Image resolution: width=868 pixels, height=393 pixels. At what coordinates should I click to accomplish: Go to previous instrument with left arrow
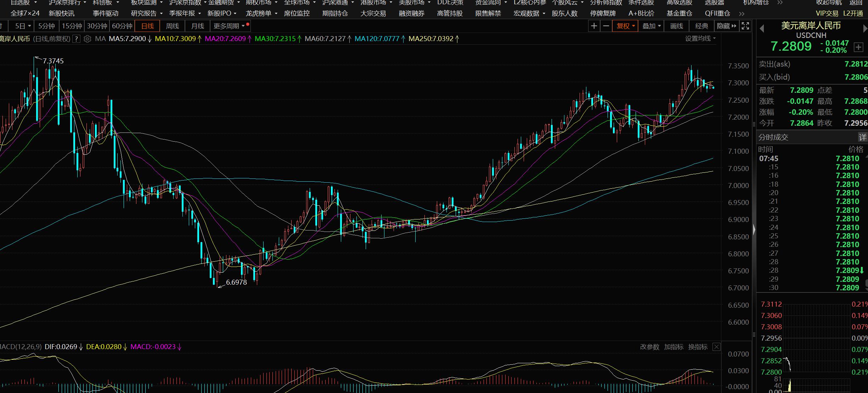pyautogui.click(x=762, y=28)
